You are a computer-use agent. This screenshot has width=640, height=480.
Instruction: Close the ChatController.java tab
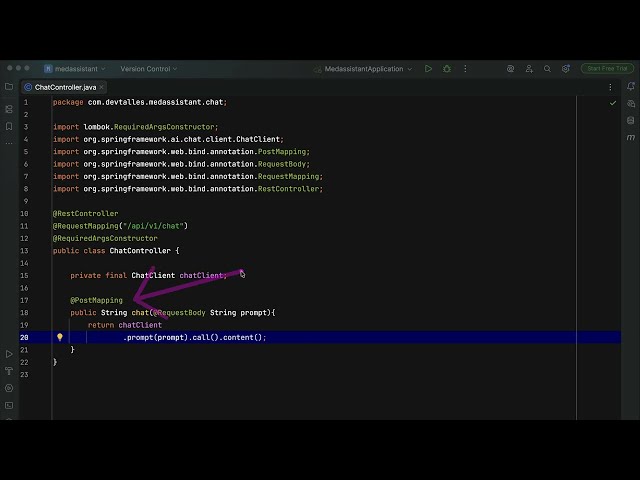click(x=101, y=87)
